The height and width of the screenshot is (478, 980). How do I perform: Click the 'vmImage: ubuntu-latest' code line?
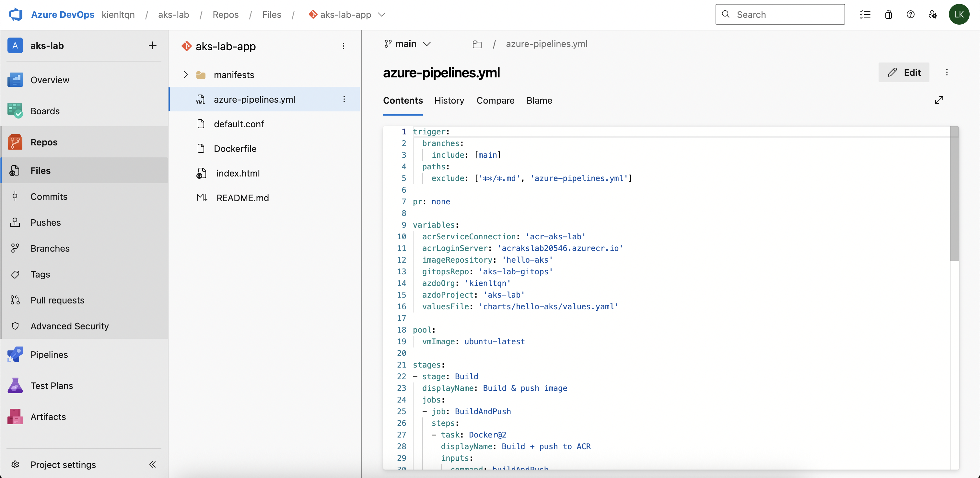pyautogui.click(x=473, y=341)
